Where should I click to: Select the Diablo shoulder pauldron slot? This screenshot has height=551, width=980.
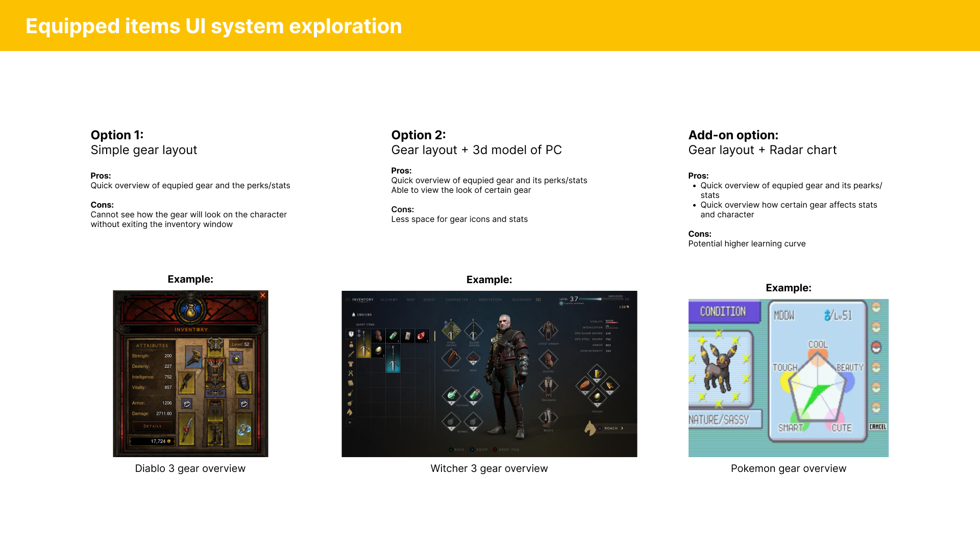pyautogui.click(x=194, y=358)
